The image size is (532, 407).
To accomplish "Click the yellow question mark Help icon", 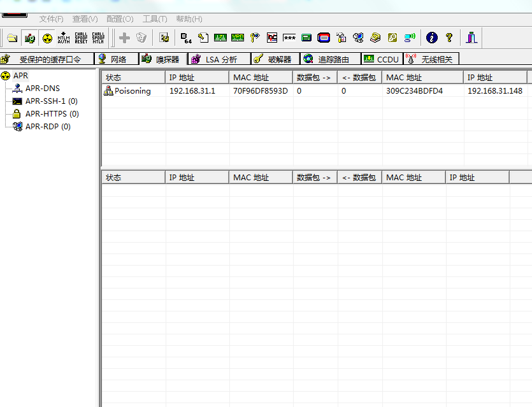I will point(449,38).
